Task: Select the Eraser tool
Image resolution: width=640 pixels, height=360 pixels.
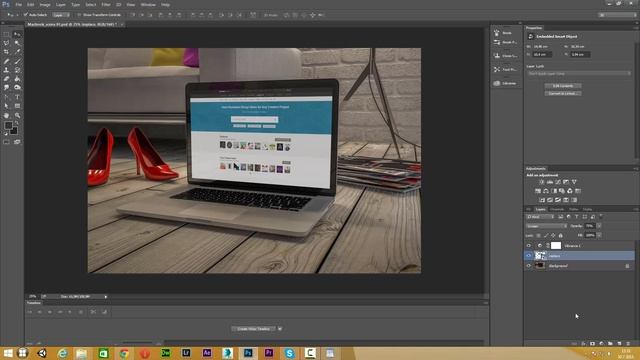Action: click(7, 79)
